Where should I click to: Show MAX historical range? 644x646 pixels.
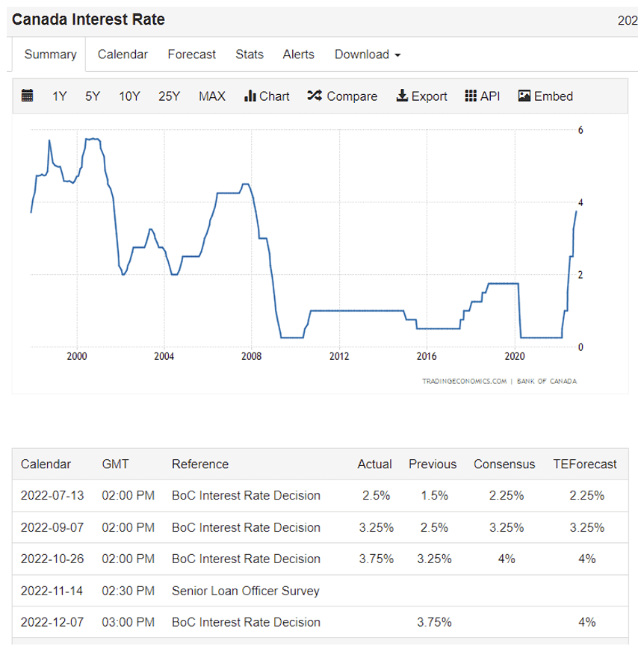[211, 96]
